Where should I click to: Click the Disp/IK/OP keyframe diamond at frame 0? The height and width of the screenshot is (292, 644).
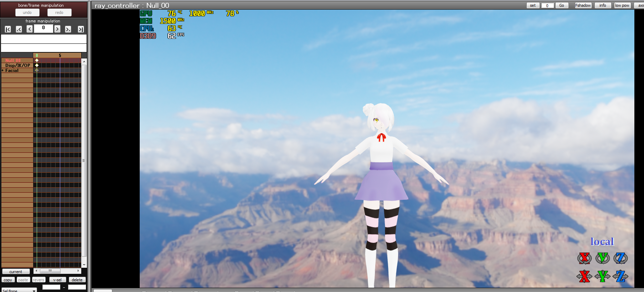click(37, 66)
